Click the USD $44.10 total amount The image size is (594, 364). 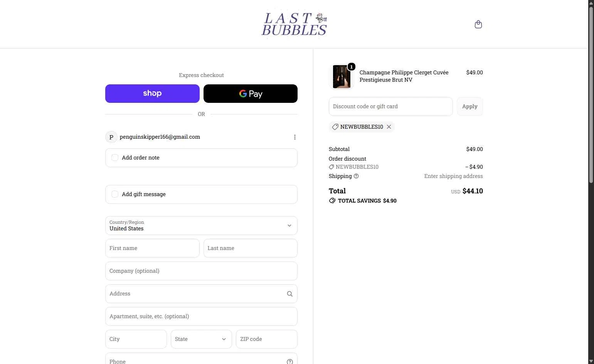coord(467,191)
